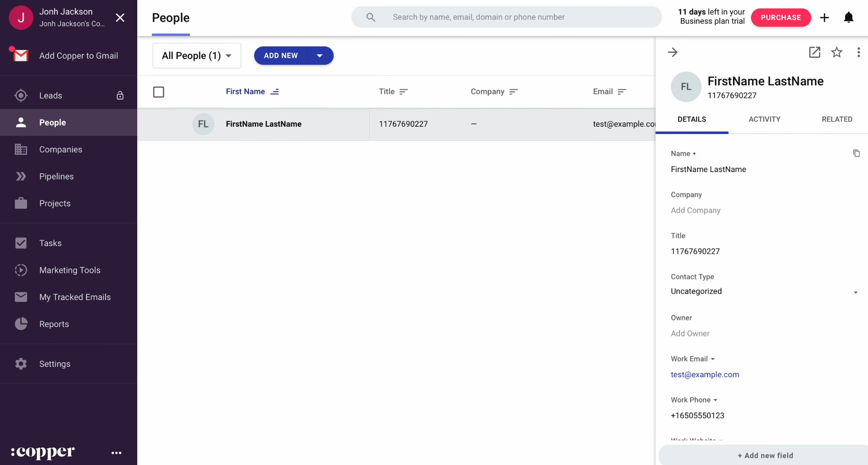The image size is (868, 465).
Task: Open sidebar ellipsis menu near Copper logo
Action: [117, 453]
